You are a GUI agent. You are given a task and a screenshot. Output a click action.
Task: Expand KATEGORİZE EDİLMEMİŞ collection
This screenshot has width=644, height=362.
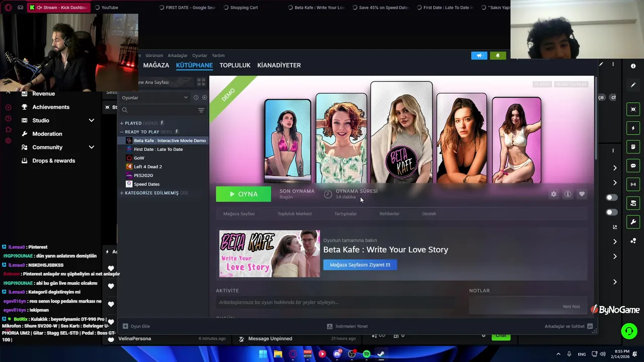click(121, 193)
